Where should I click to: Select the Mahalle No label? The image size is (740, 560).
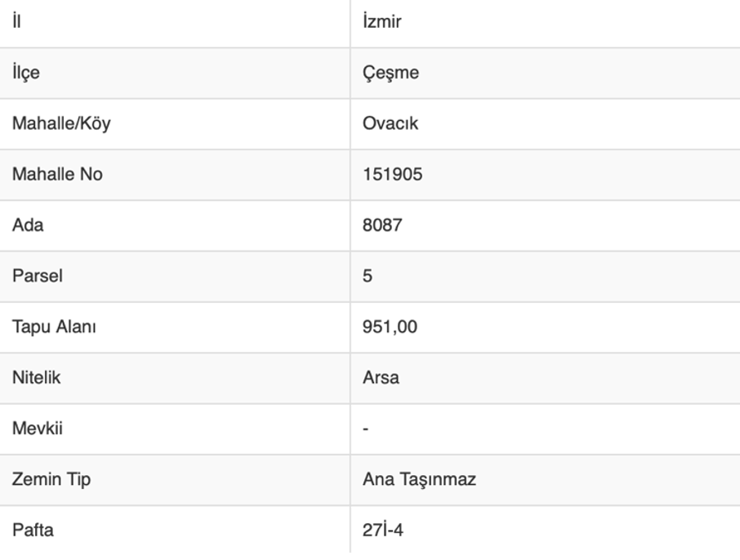(x=57, y=174)
